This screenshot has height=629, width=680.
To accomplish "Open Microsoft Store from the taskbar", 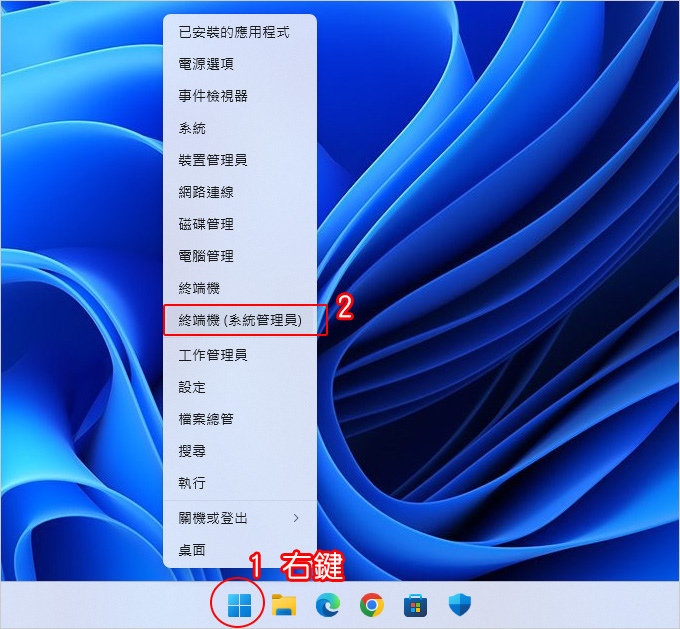I will tap(415, 605).
